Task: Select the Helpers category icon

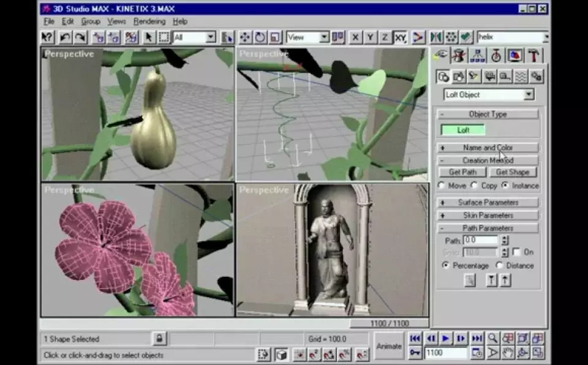Action: coord(505,77)
